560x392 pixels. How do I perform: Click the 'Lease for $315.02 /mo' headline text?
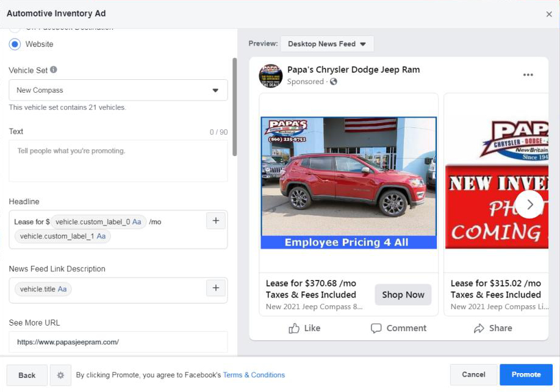(x=496, y=283)
